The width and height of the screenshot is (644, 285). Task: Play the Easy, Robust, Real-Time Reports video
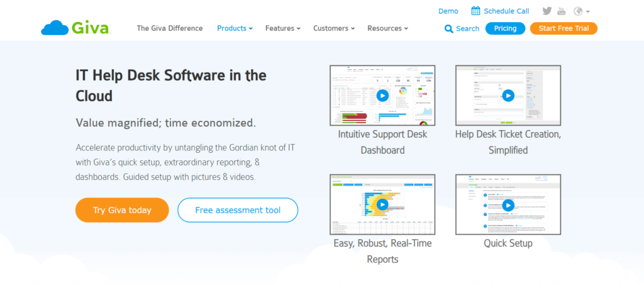coord(382,204)
